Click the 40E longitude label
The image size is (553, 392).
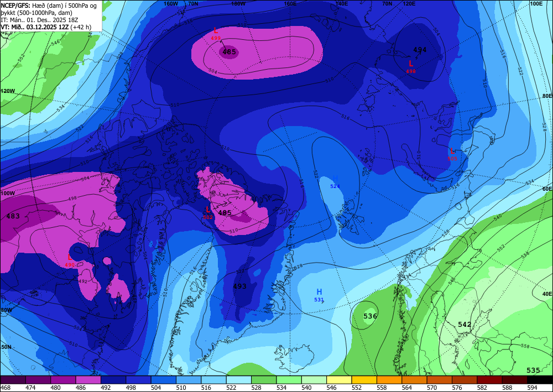[547, 294]
